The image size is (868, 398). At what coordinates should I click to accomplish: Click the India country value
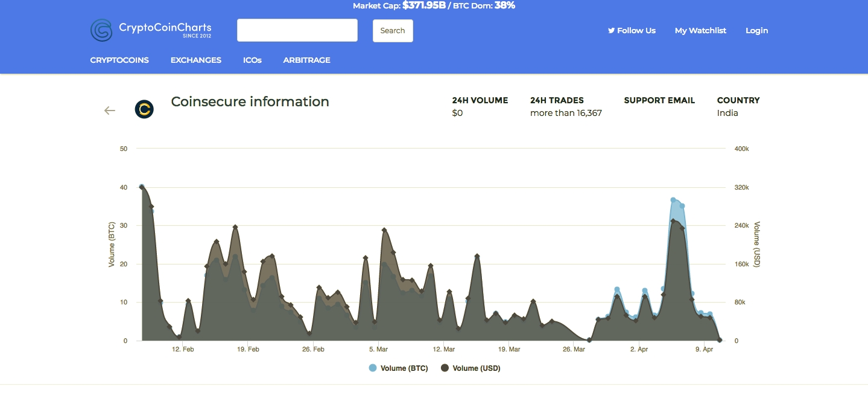pos(727,113)
